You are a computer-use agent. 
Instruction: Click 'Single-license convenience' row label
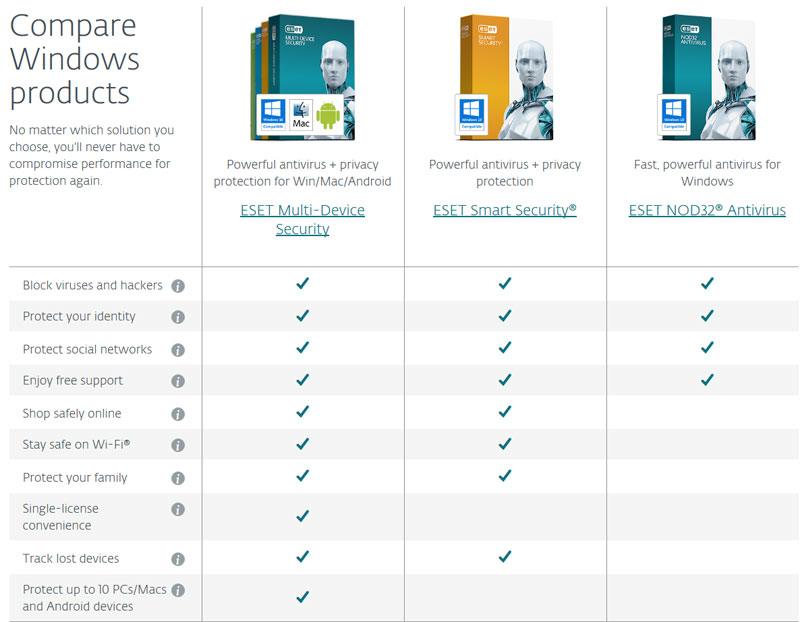tap(60, 517)
